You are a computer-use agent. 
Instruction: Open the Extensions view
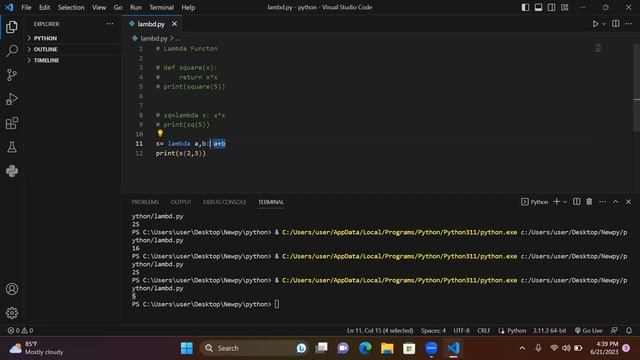[x=12, y=123]
